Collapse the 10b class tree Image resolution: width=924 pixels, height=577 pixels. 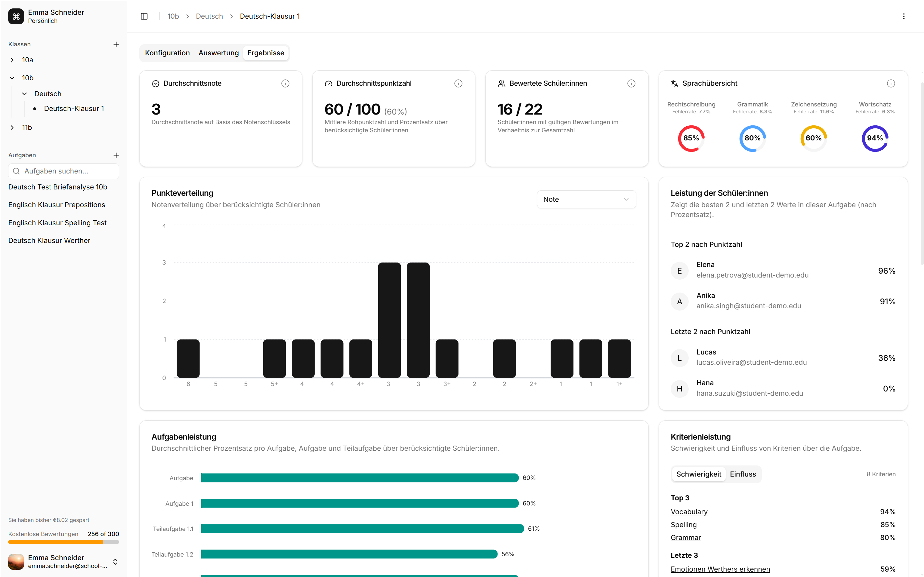click(x=12, y=78)
